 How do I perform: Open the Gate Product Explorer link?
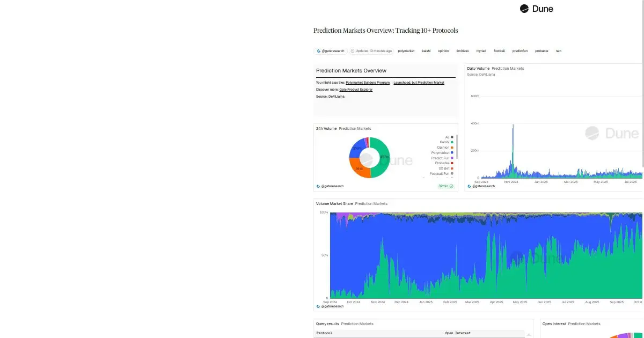pos(356,90)
